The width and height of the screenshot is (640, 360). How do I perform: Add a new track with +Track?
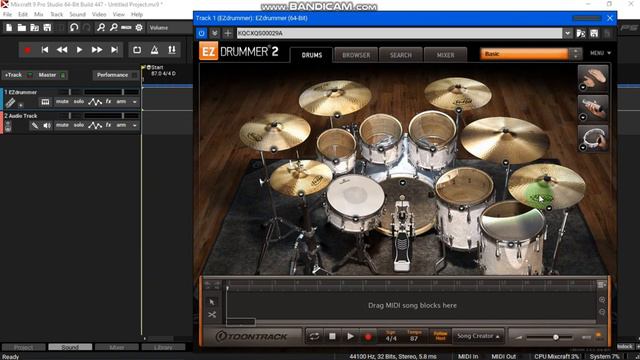[x=13, y=75]
